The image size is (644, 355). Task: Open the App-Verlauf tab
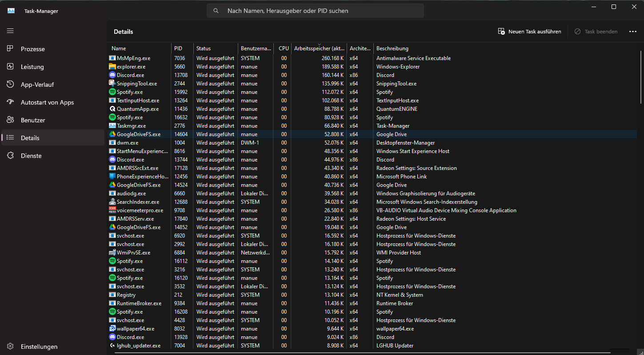click(x=53, y=85)
